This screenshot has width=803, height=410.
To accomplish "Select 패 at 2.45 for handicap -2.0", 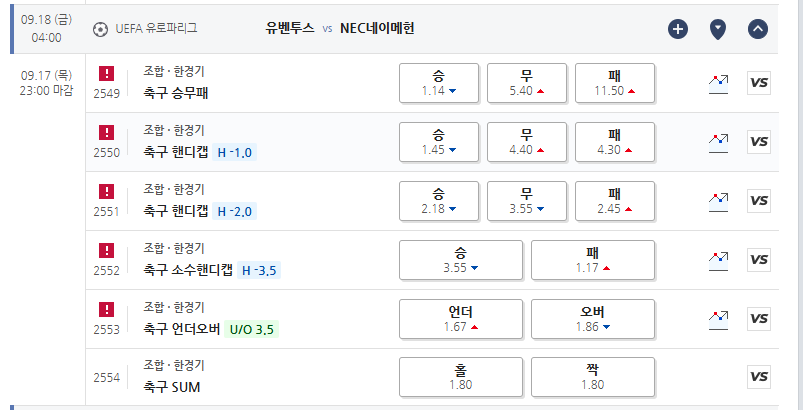I will 615,201.
